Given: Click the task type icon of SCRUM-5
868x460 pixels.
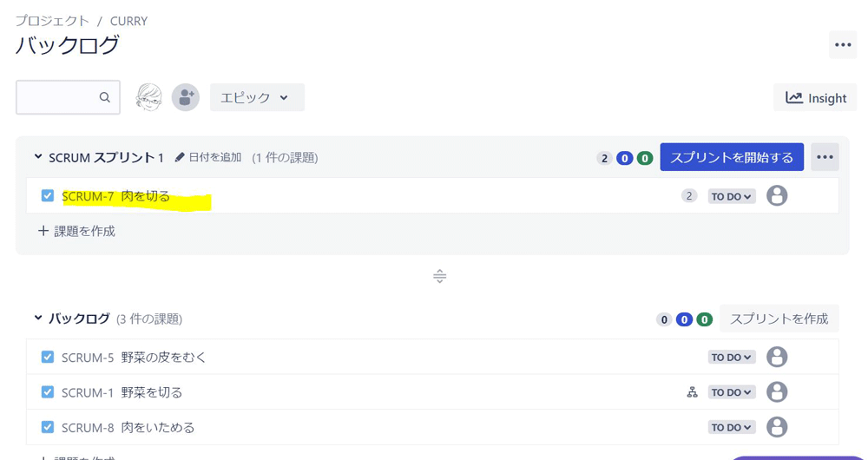Looking at the screenshot, I should pyautogui.click(x=48, y=357).
